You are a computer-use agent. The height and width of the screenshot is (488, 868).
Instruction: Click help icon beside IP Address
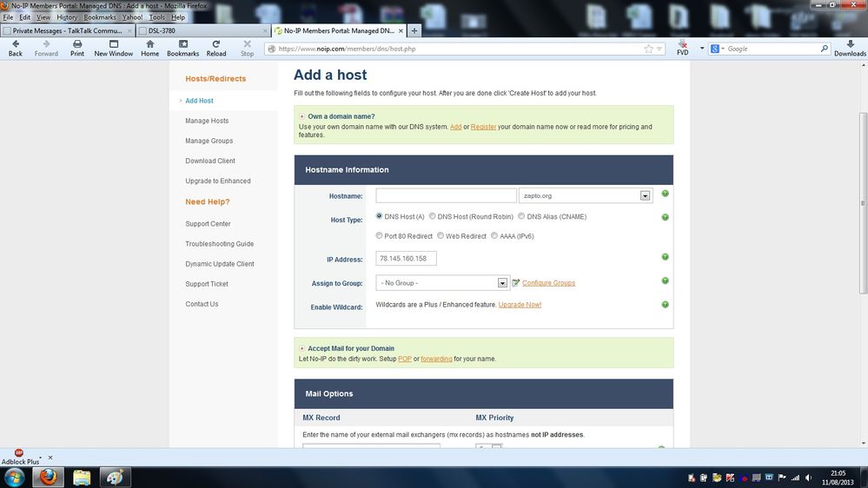coord(665,257)
